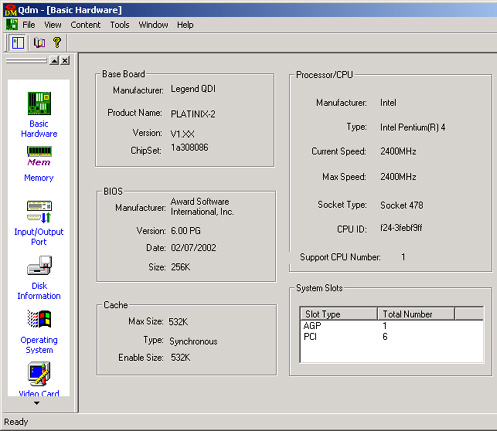Image resolution: width=497 pixels, height=431 pixels.
Task: Click the Qdm application title icon
Action: click(10, 10)
